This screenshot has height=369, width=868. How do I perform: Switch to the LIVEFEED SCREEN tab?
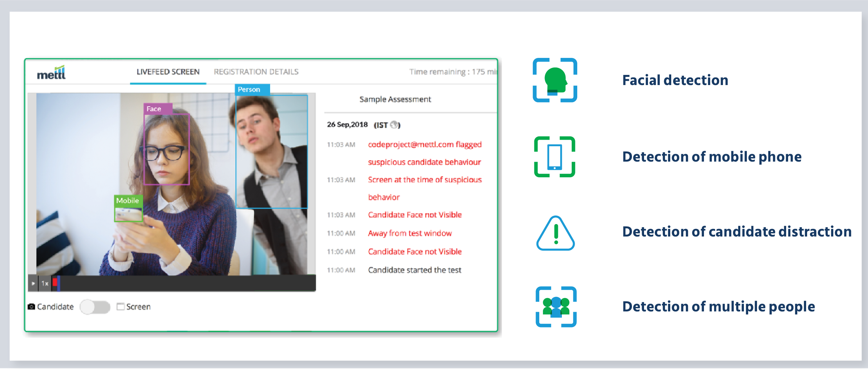(x=168, y=72)
